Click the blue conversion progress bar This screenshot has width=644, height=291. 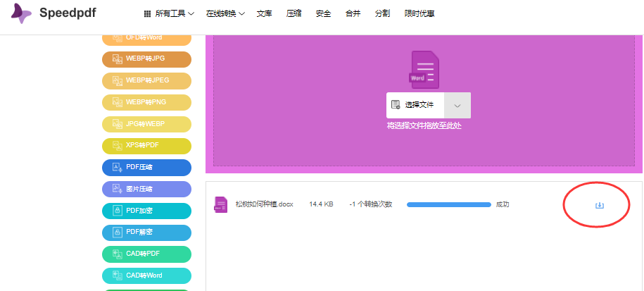(x=449, y=204)
